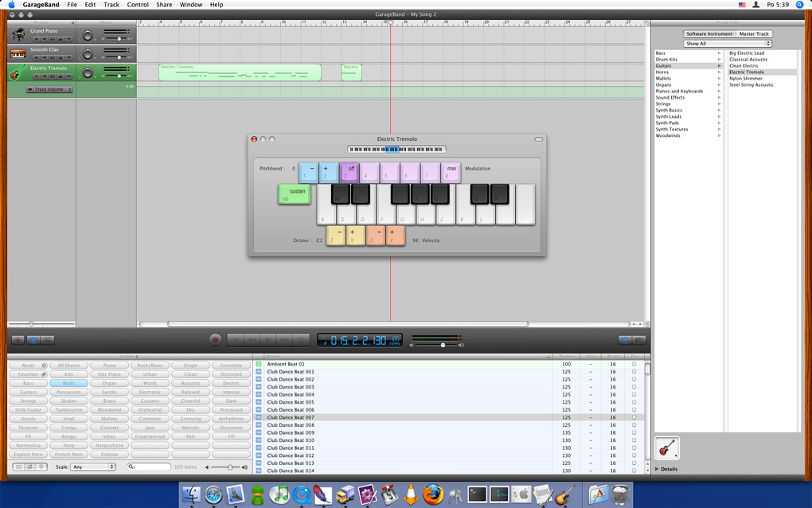Image resolution: width=812 pixels, height=508 pixels.
Task: Open the Share menu
Action: pos(164,5)
